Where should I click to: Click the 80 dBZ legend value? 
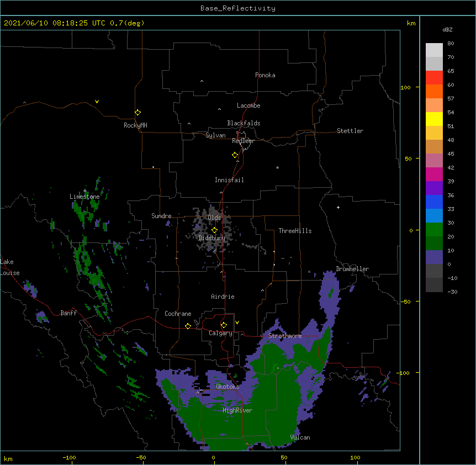pos(451,44)
